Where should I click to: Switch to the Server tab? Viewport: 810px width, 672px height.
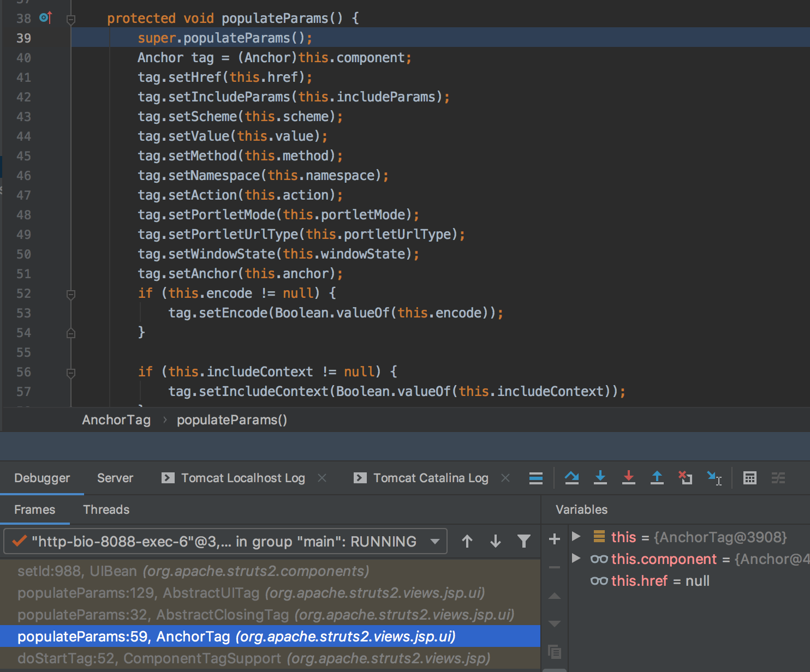tap(115, 478)
